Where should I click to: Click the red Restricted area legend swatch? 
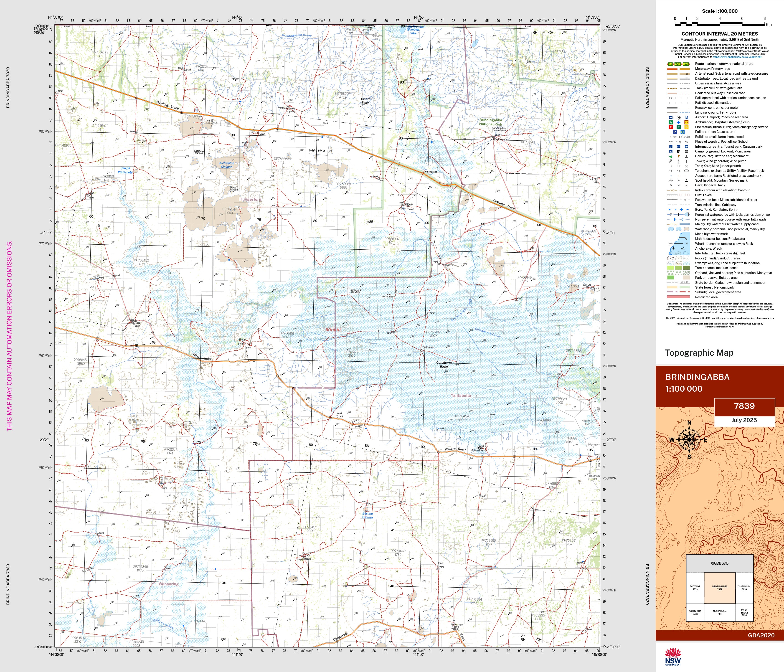(678, 297)
